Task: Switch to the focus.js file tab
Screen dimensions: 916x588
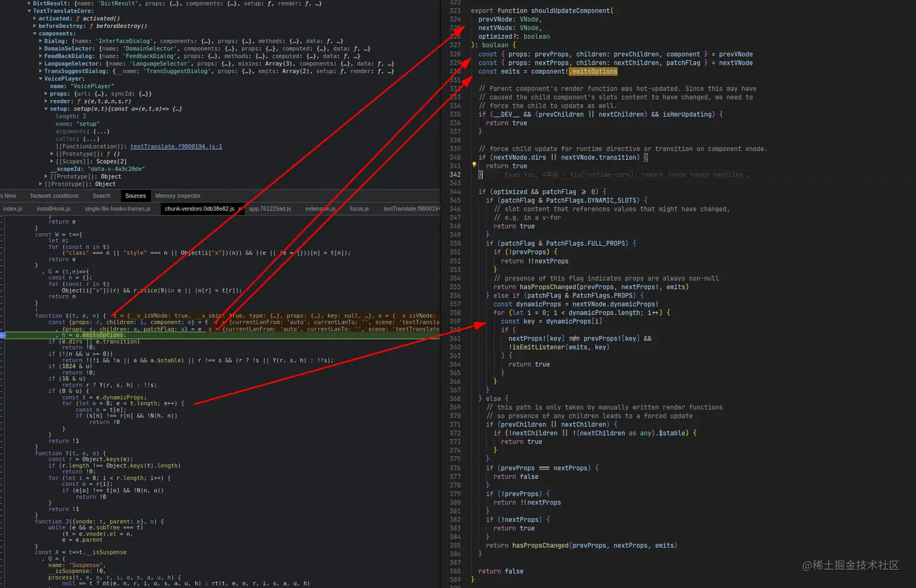Action: pyautogui.click(x=359, y=209)
